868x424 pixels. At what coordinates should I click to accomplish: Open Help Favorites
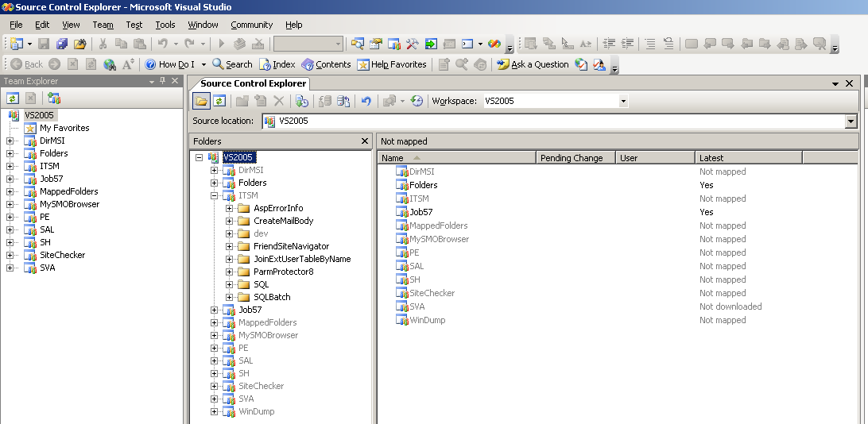coord(391,64)
